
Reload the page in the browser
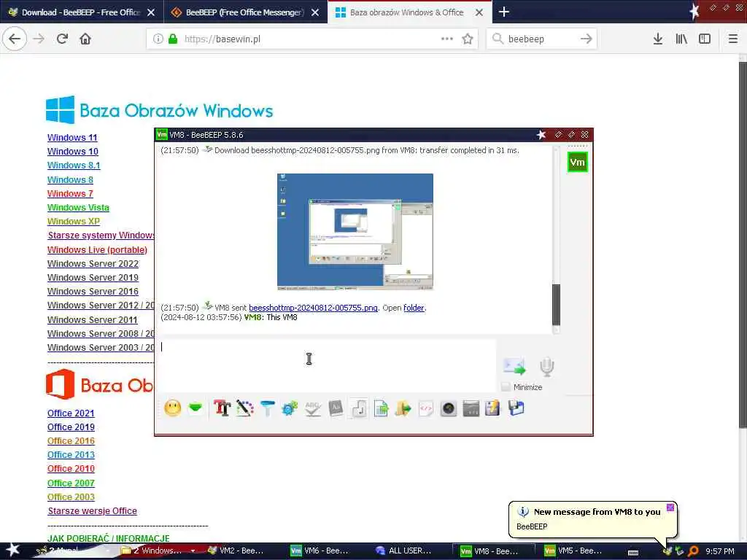[x=62, y=39]
